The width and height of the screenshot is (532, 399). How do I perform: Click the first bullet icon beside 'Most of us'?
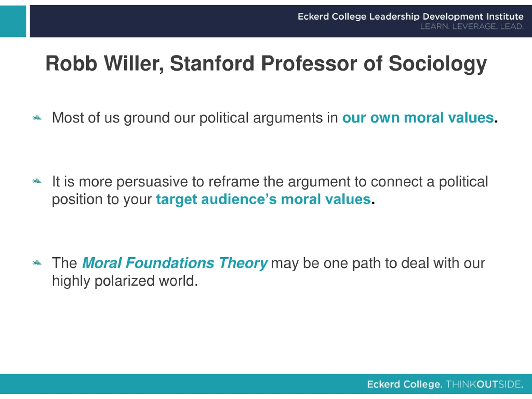click(x=37, y=118)
